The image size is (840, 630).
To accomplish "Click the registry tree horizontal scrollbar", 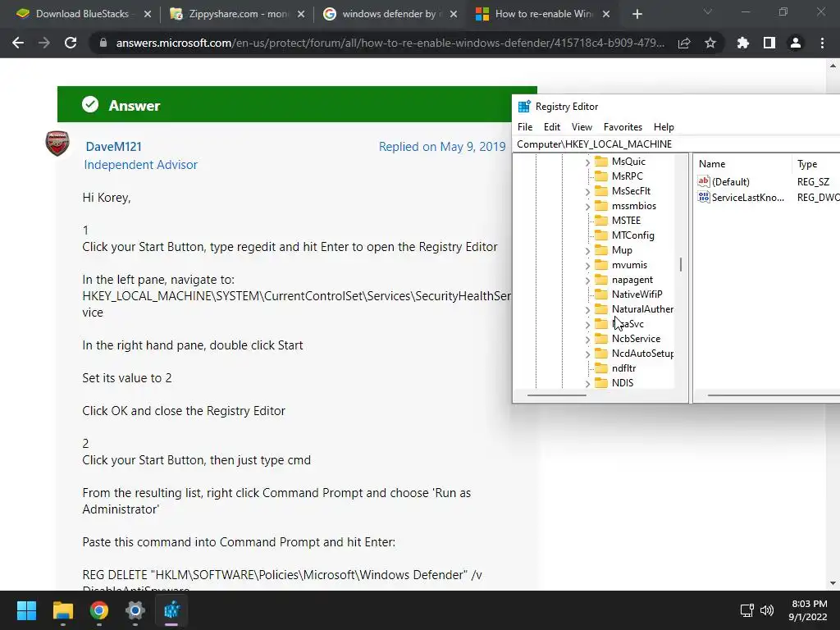I will (557, 395).
